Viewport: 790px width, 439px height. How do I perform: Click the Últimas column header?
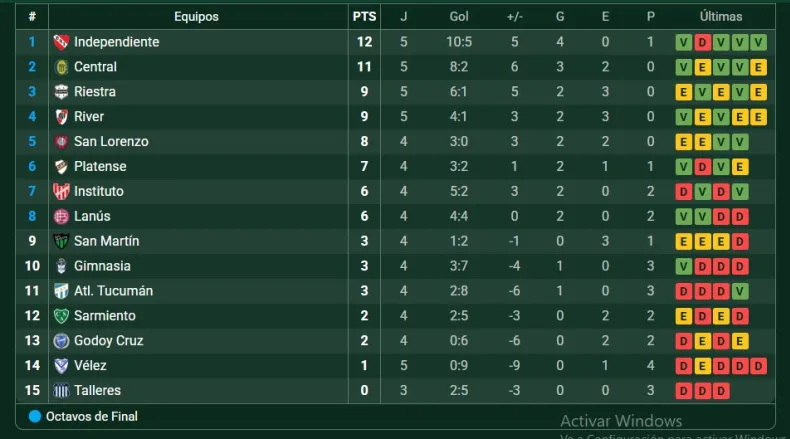tap(720, 17)
